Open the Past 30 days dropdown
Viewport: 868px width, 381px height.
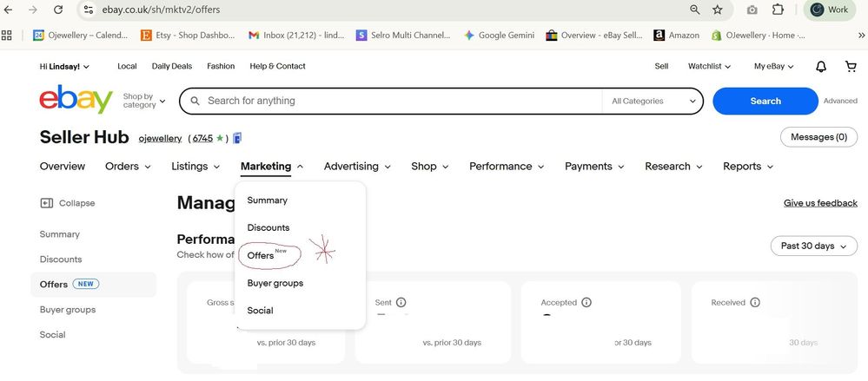(x=813, y=246)
